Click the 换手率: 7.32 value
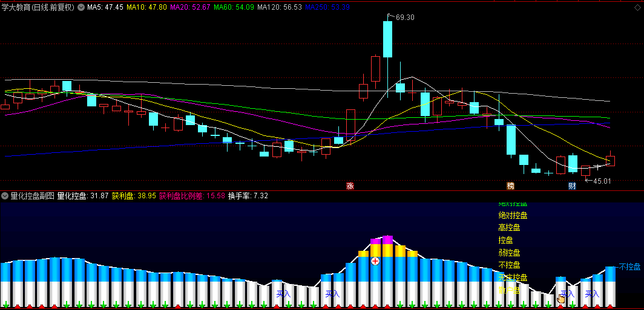The image size is (644, 310). pos(248,196)
